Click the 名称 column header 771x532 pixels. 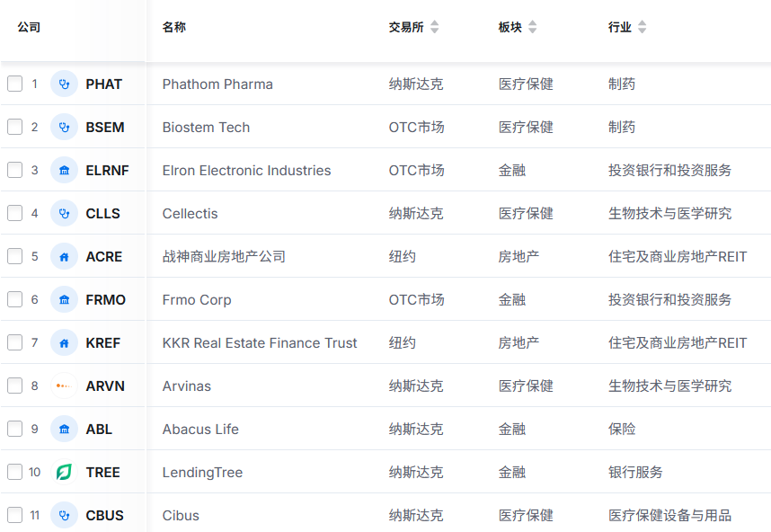point(174,27)
